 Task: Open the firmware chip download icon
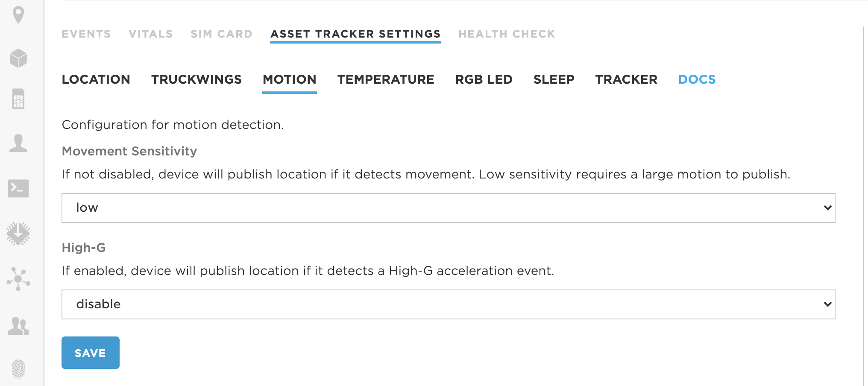(18, 234)
